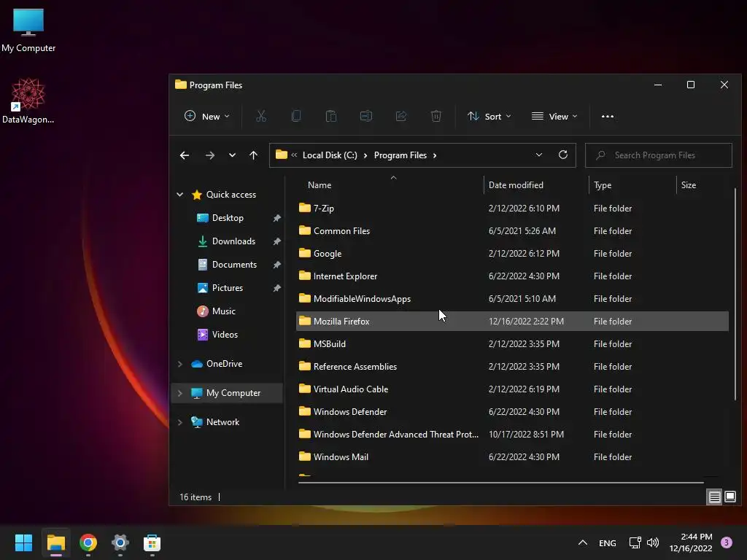This screenshot has width=747, height=560.
Task: Expand the OneDrive tree node
Action: click(x=180, y=364)
